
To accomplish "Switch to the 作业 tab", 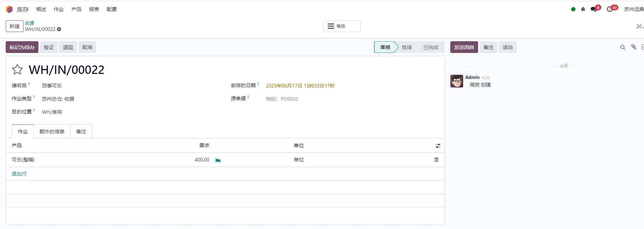I will (23, 132).
